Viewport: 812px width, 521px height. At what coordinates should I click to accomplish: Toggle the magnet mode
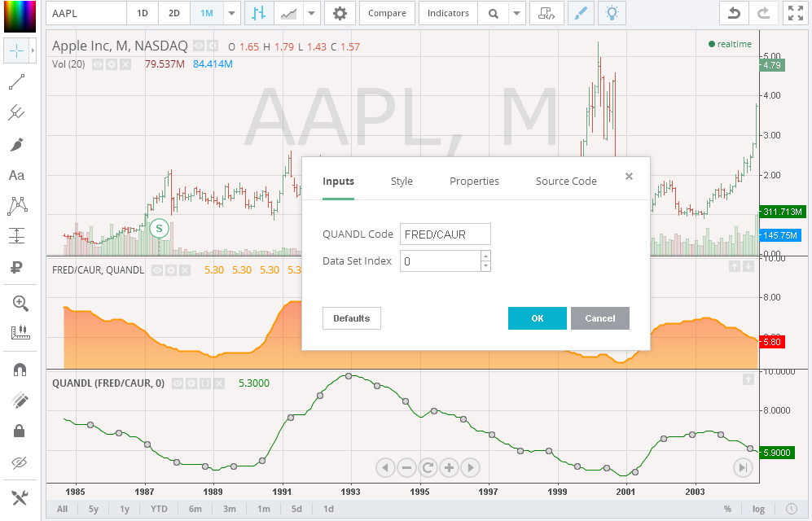point(20,370)
